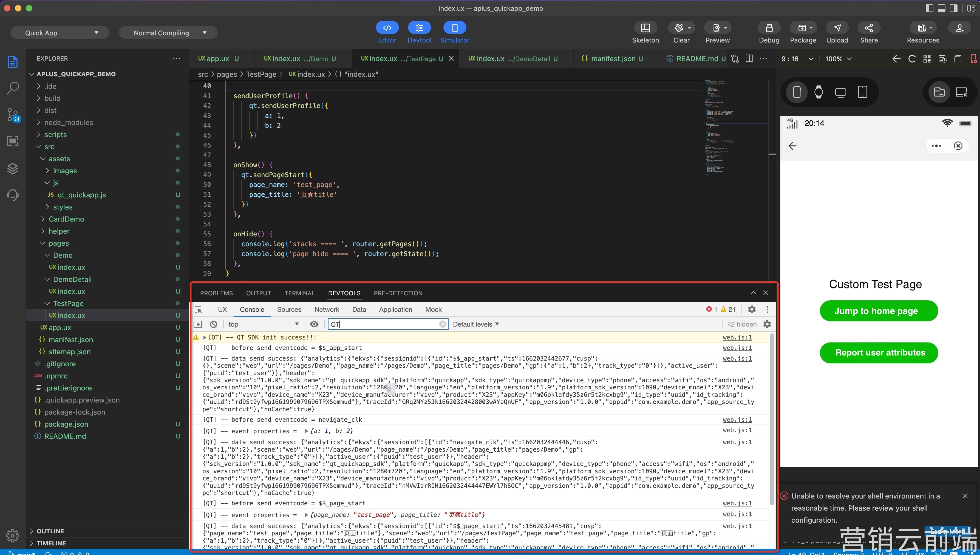Click the Report user attributes button
Viewport: 980px width, 555px height.
point(879,353)
